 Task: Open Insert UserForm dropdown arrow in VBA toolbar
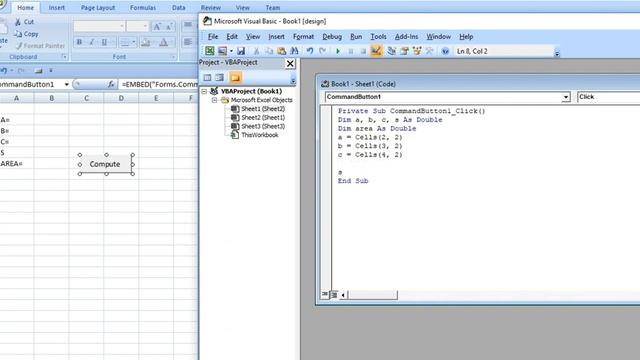[x=231, y=51]
